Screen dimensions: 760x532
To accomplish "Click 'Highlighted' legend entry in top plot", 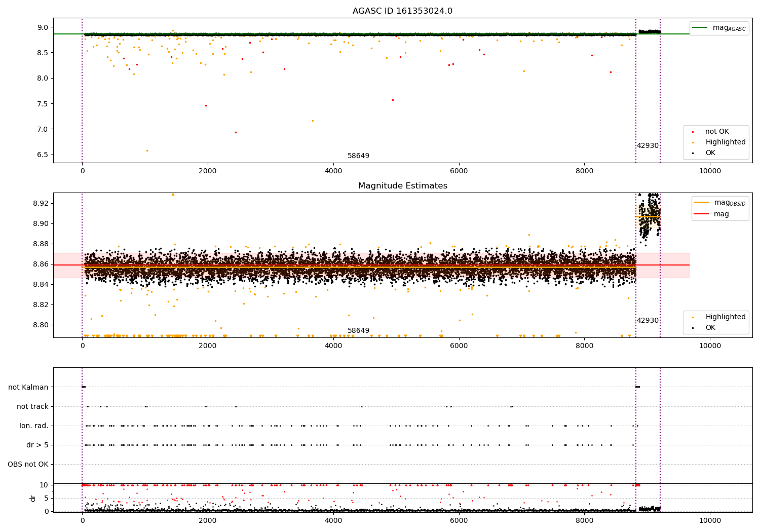I will tap(726, 142).
